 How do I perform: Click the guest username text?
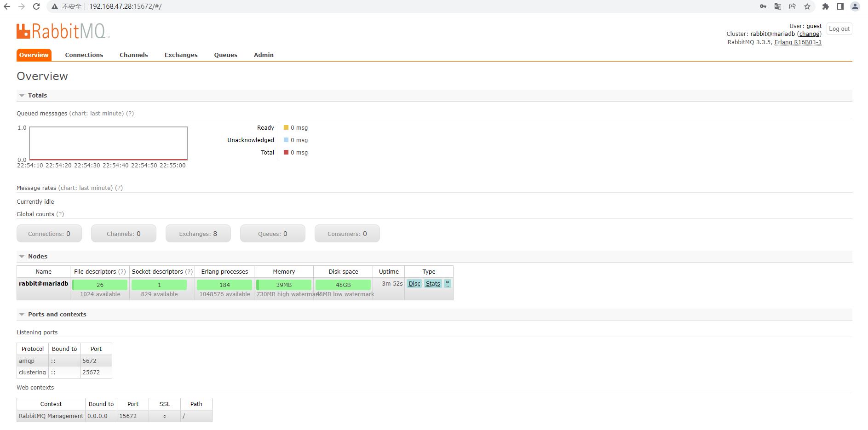click(814, 26)
